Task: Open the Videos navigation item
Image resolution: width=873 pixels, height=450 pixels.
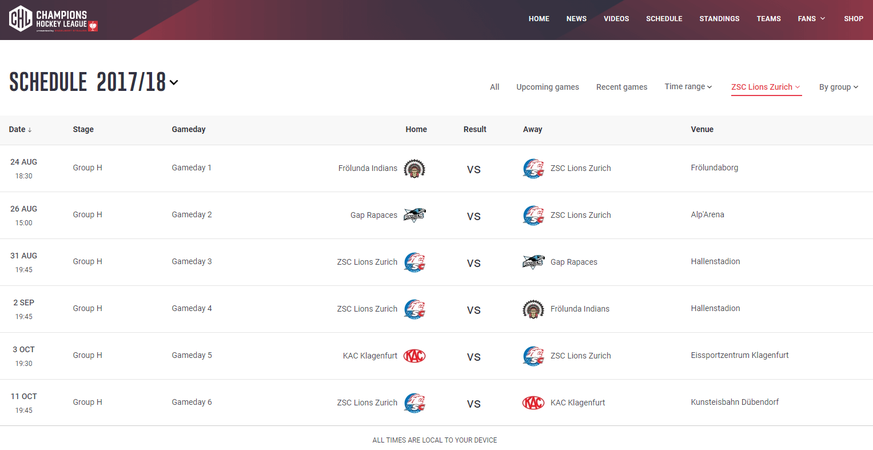Action: pos(616,18)
